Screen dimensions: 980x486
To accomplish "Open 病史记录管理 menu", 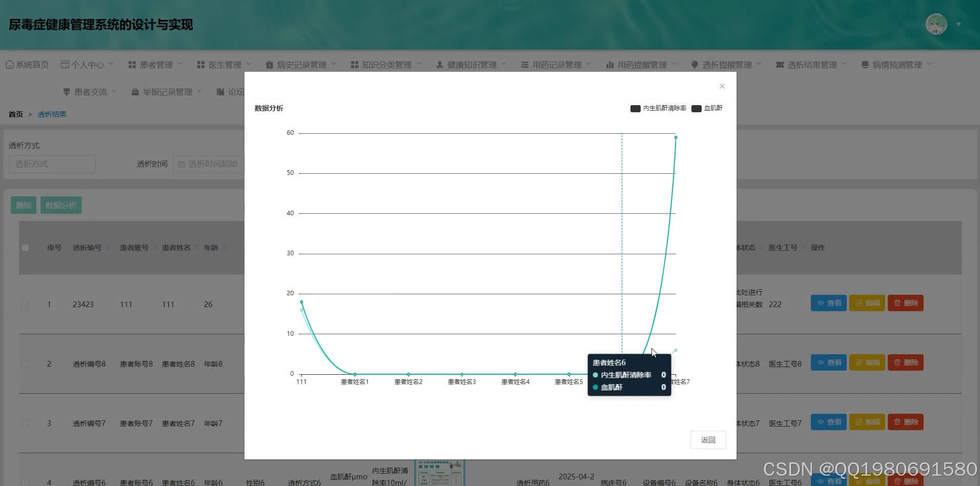I will [x=301, y=65].
